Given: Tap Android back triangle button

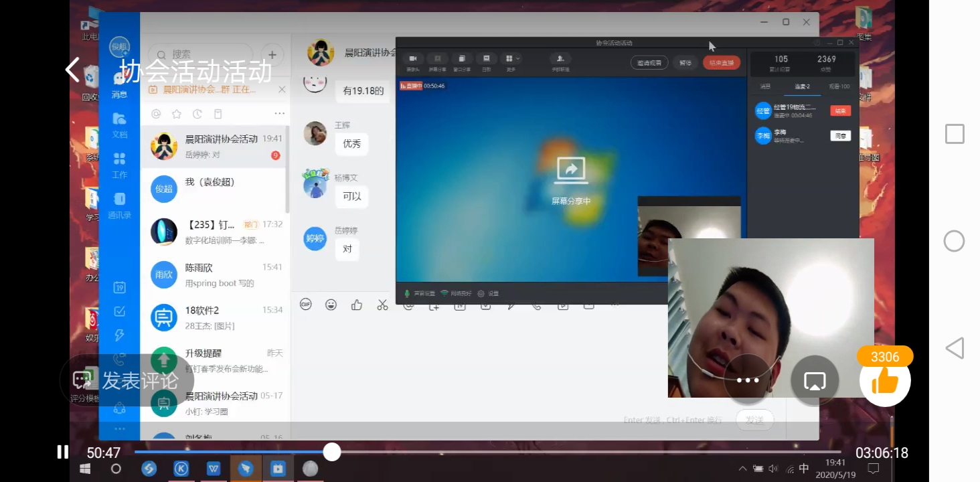Looking at the screenshot, I should pyautogui.click(x=954, y=348).
